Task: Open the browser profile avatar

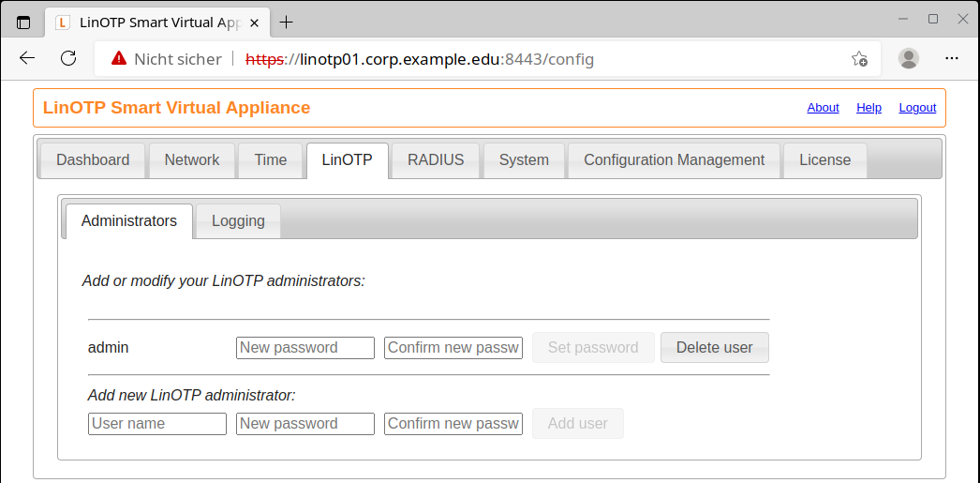Action: click(908, 58)
